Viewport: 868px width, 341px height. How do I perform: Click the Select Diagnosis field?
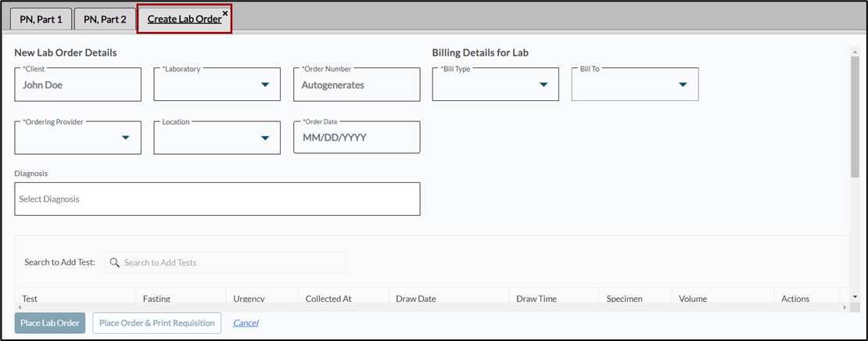click(217, 199)
